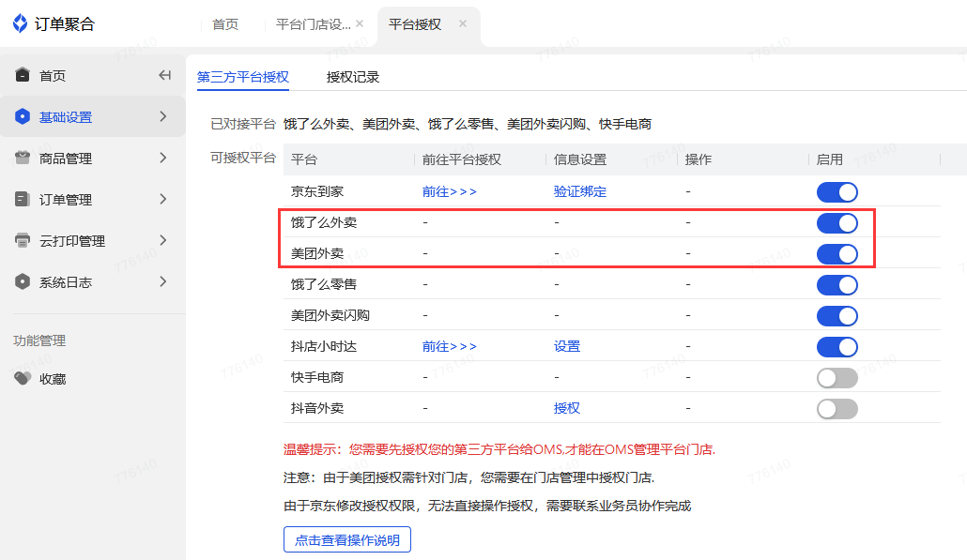Select the 平台授权 top tab
The image size is (967, 560).
(x=415, y=24)
